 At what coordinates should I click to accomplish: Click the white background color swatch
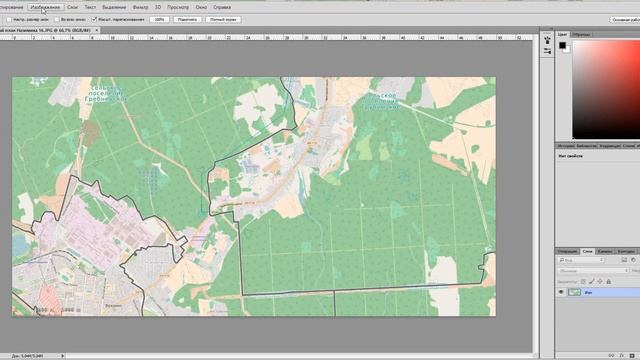tap(567, 49)
